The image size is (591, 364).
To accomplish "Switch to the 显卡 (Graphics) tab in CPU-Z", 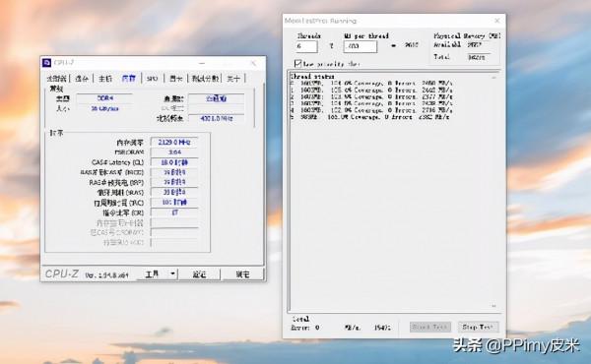I will pyautogui.click(x=175, y=79).
